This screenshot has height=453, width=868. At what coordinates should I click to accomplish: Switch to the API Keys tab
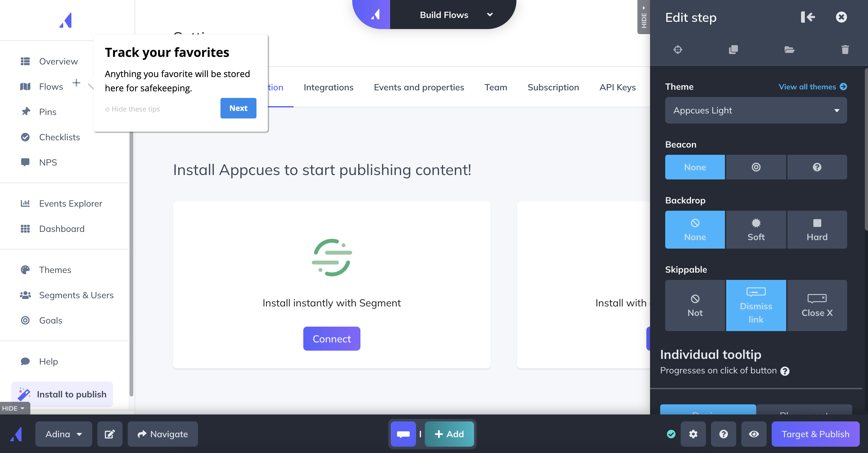point(617,87)
